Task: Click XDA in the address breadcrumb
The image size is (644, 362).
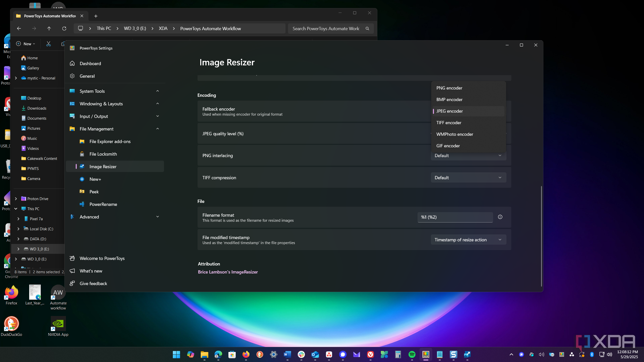Action: [x=163, y=28]
